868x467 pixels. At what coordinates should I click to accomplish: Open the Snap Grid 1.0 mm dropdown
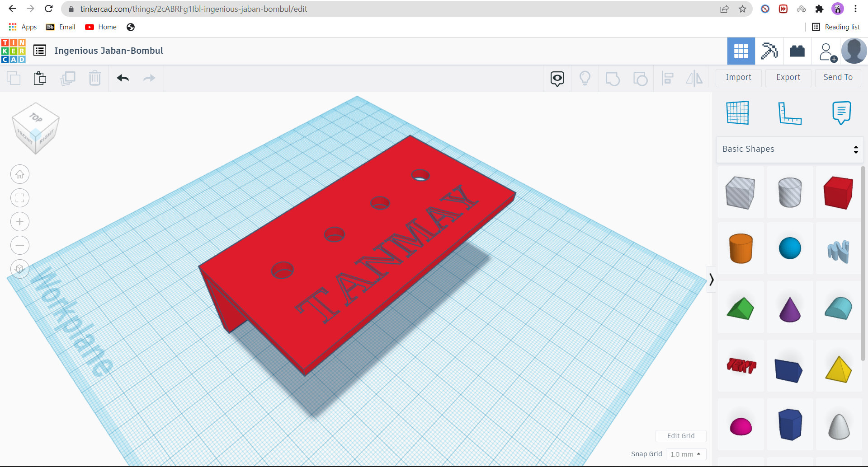click(686, 454)
